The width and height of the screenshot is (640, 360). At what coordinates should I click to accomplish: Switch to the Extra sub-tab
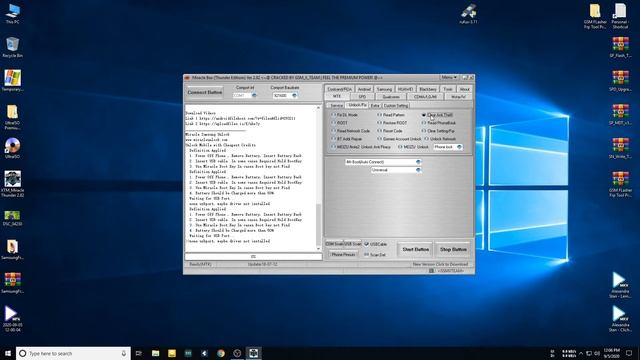(x=375, y=106)
